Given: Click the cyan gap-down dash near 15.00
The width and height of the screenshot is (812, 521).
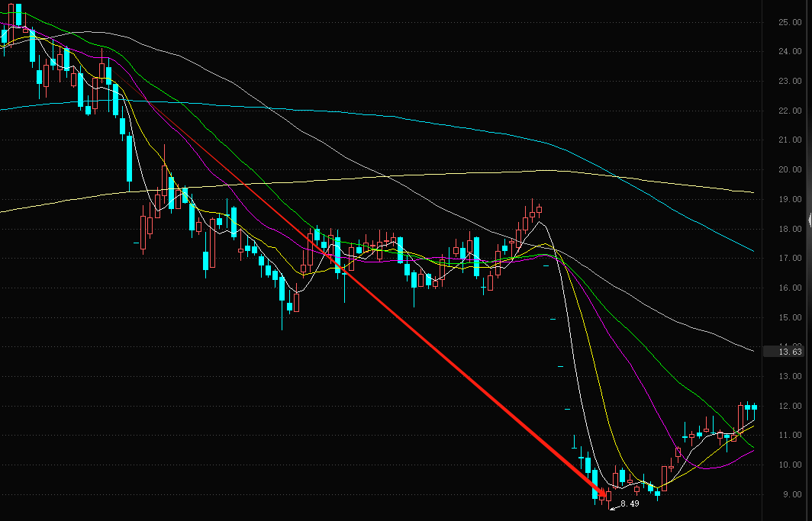Looking at the screenshot, I should point(553,319).
